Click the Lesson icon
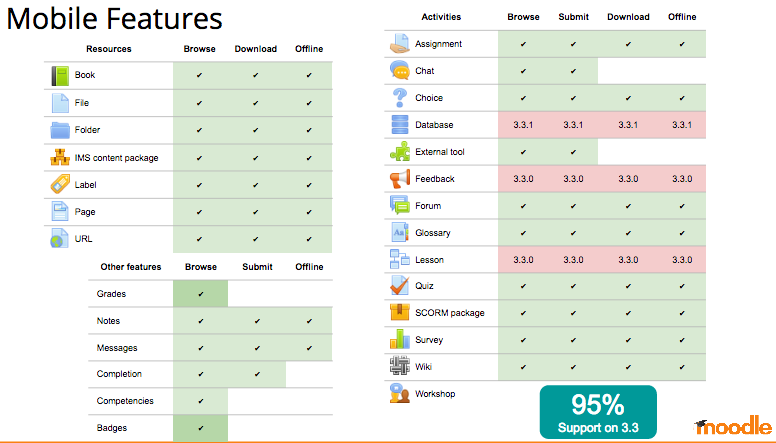Viewport: 776px width, 443px height. tap(399, 259)
